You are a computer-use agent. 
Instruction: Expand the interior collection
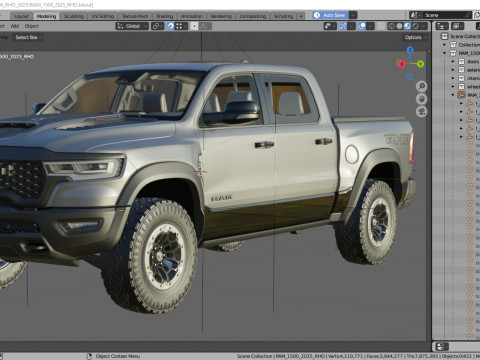click(453, 78)
